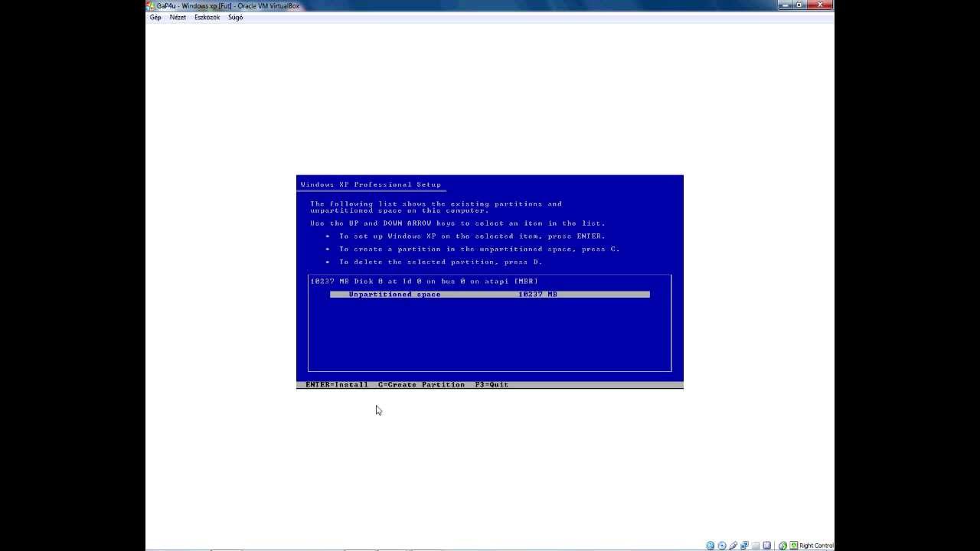Click the Right Control host key label
This screenshot has height=551, width=980.
816,546
